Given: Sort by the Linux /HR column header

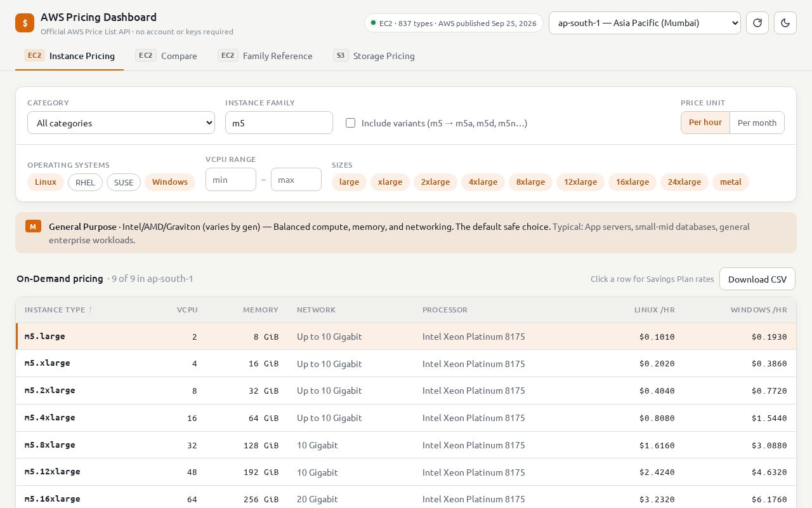Looking at the screenshot, I should [x=654, y=310].
